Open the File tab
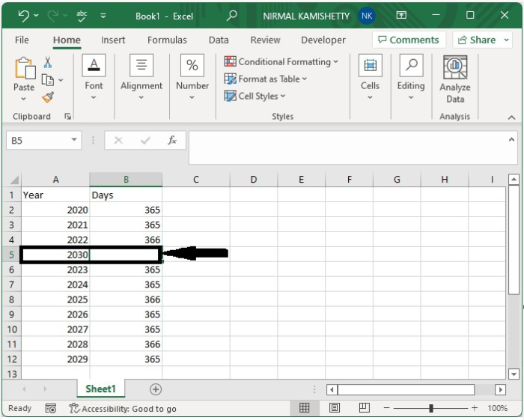The height and width of the screenshot is (420, 524). [22, 40]
